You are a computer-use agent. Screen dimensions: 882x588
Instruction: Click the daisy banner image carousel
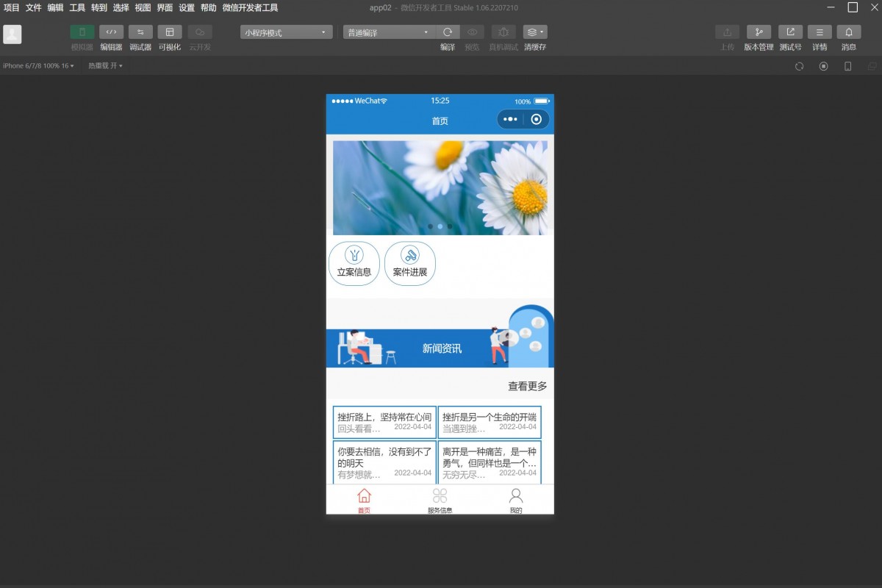point(440,187)
